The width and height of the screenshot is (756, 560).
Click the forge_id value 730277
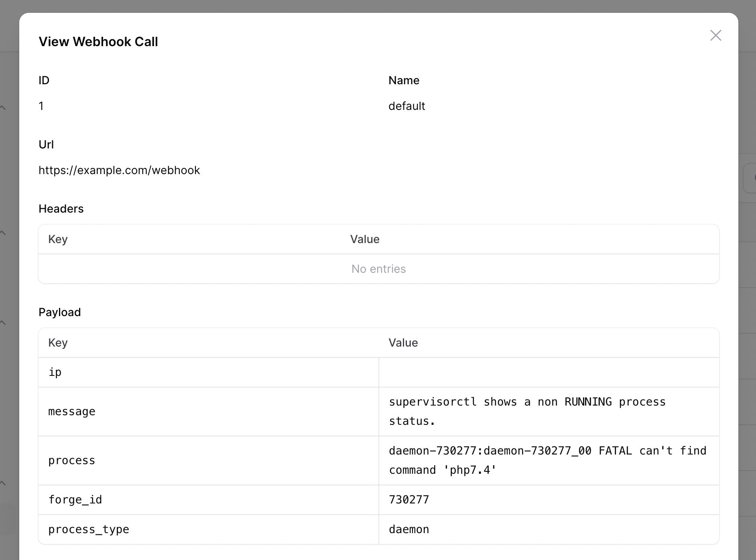click(x=408, y=499)
